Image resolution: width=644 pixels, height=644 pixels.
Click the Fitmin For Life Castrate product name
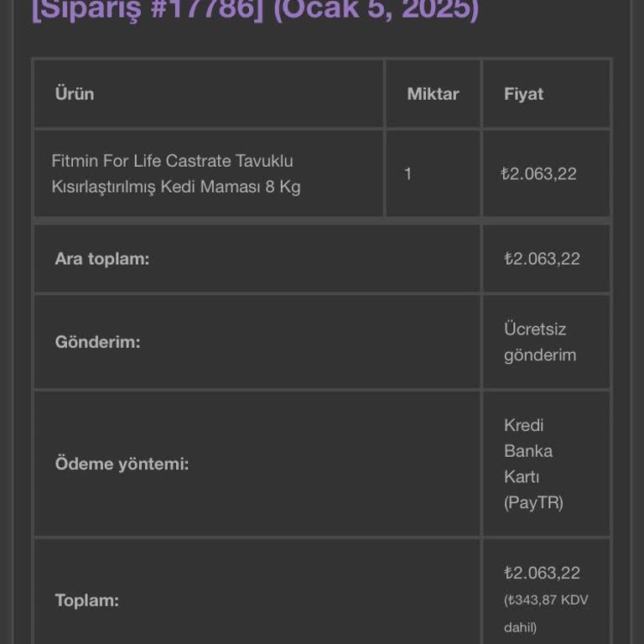click(x=172, y=160)
